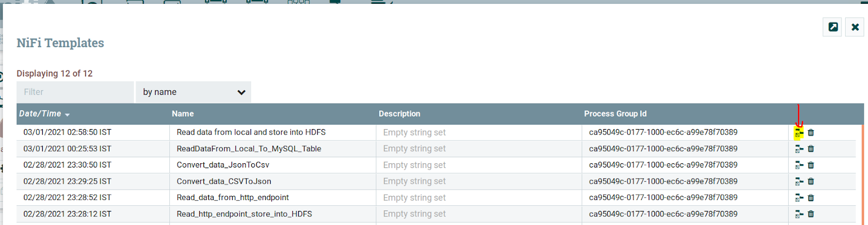Delete the Convert_data_CSVToJson template
The width and height of the screenshot is (868, 225).
tap(811, 181)
